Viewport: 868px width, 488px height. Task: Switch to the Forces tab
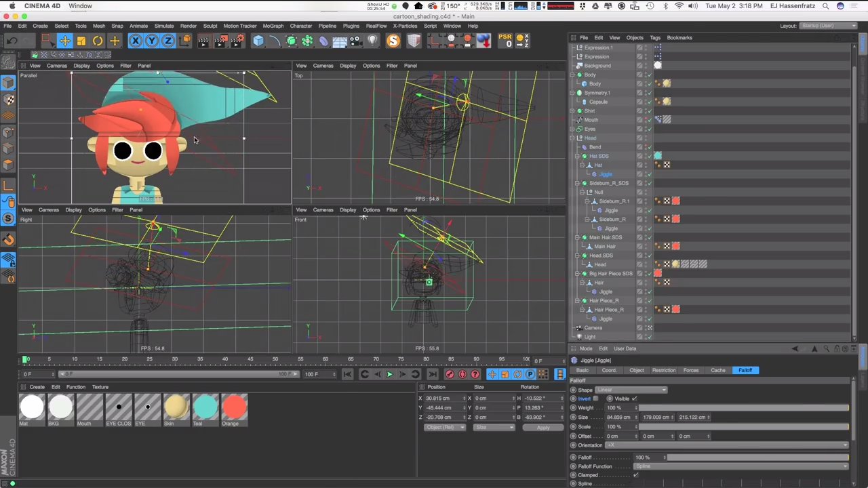(x=690, y=370)
